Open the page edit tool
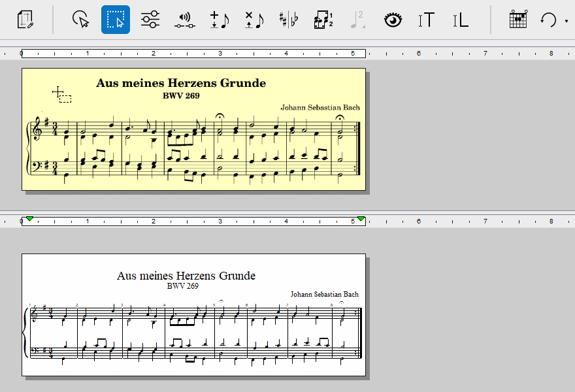Viewport: 575px width, 392px height. (x=25, y=20)
